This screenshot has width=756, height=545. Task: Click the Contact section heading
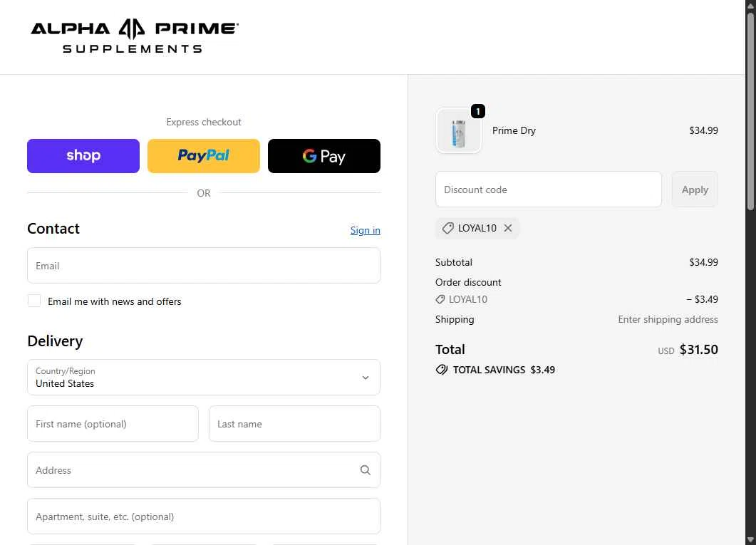point(53,229)
